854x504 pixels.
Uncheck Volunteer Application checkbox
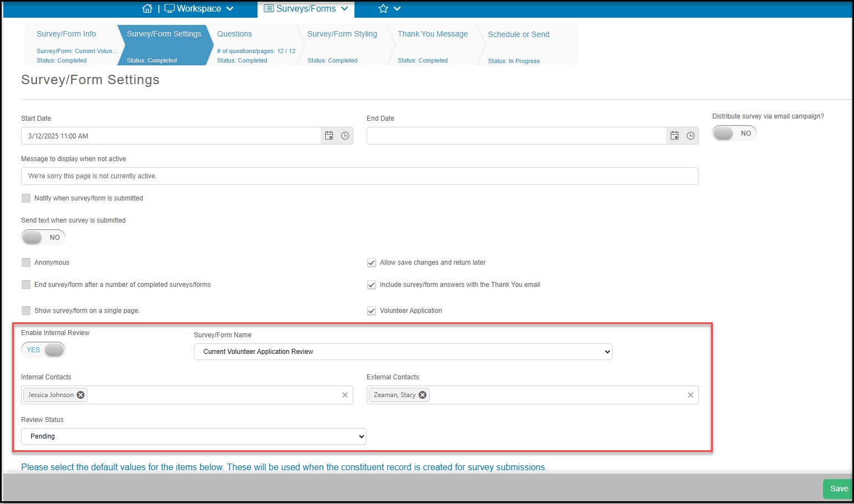pyautogui.click(x=372, y=311)
